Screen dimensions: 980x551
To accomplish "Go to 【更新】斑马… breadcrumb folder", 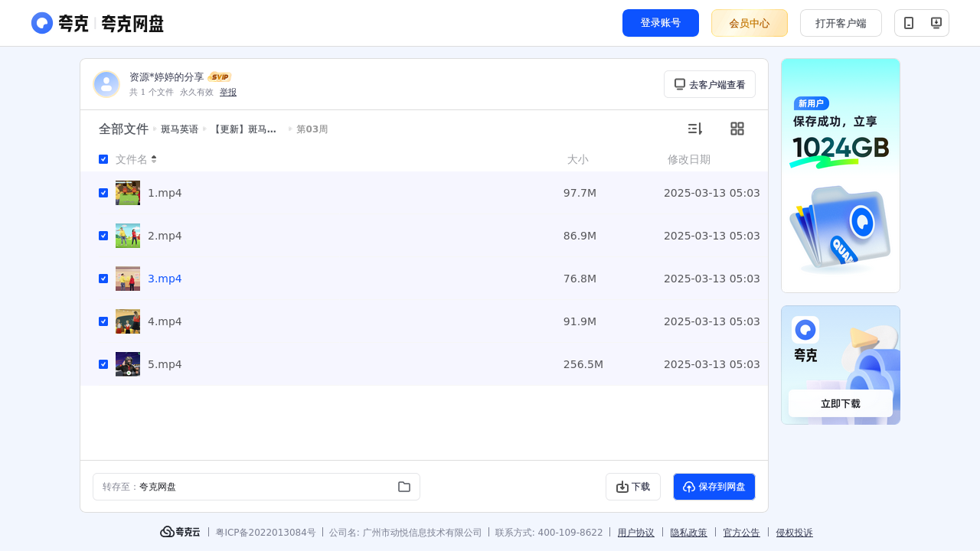I will pos(243,129).
